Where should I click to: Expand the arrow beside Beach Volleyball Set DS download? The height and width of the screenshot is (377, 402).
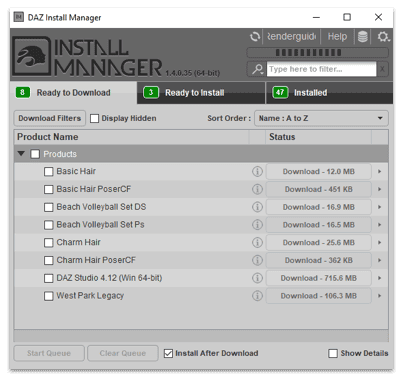pos(380,207)
